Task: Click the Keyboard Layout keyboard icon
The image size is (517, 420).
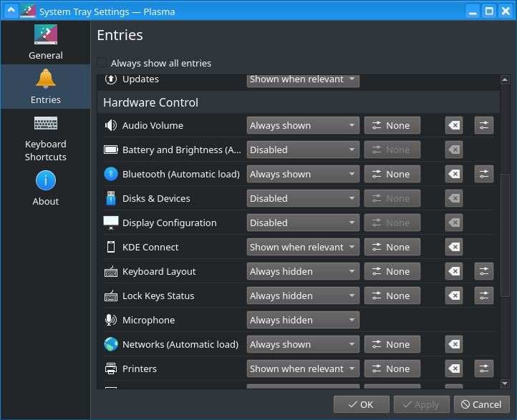Action: tap(111, 271)
